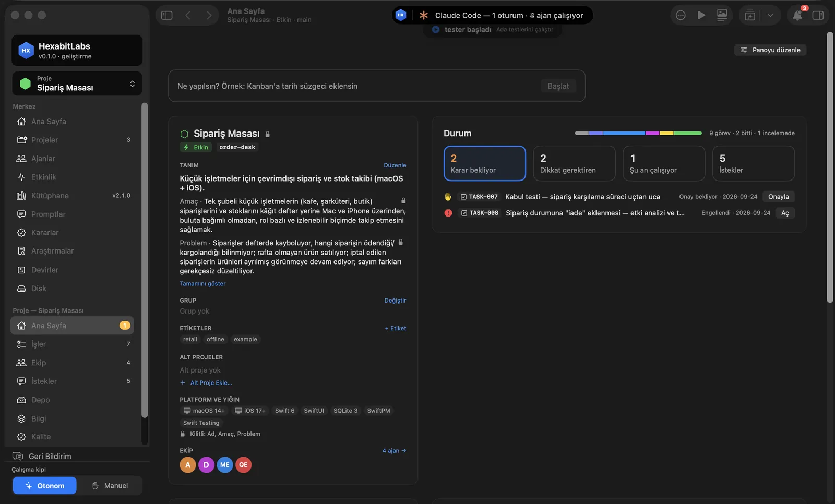Image resolution: width=835 pixels, height=504 pixels.
Task: Open Araştırmalar in the sidebar
Action: 72,251
